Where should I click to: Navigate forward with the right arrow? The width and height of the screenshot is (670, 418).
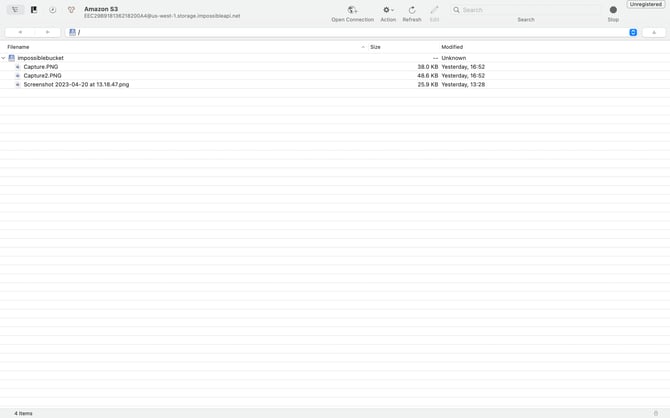click(x=47, y=32)
